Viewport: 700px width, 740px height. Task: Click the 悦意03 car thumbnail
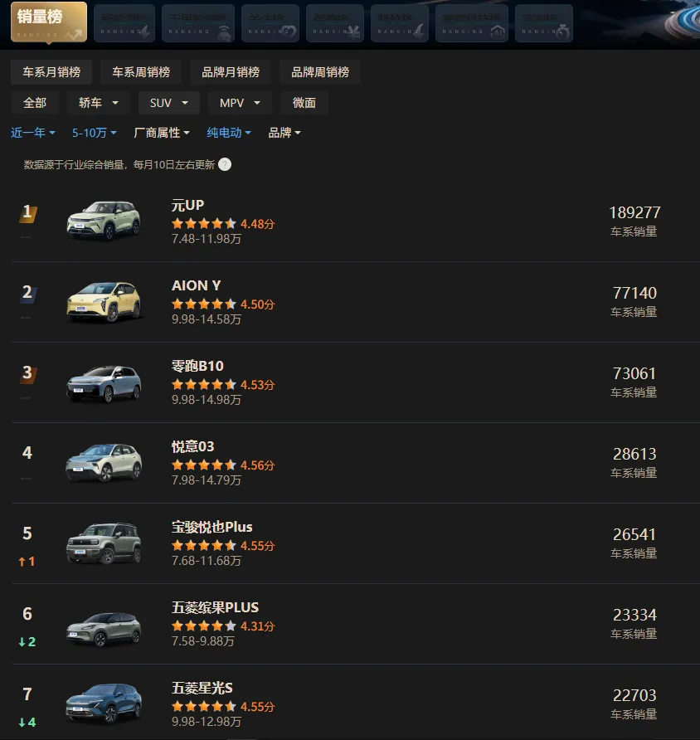click(104, 463)
